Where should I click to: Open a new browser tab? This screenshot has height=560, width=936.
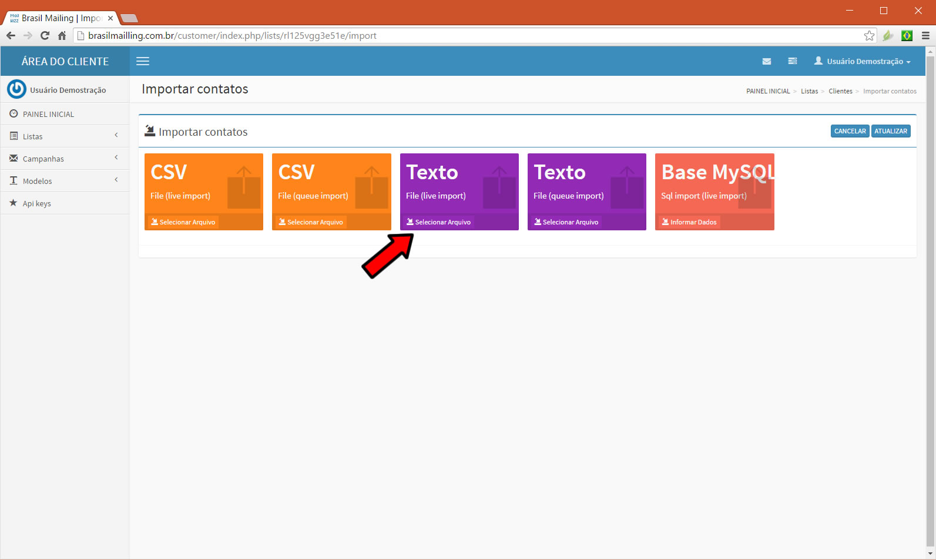point(129,18)
